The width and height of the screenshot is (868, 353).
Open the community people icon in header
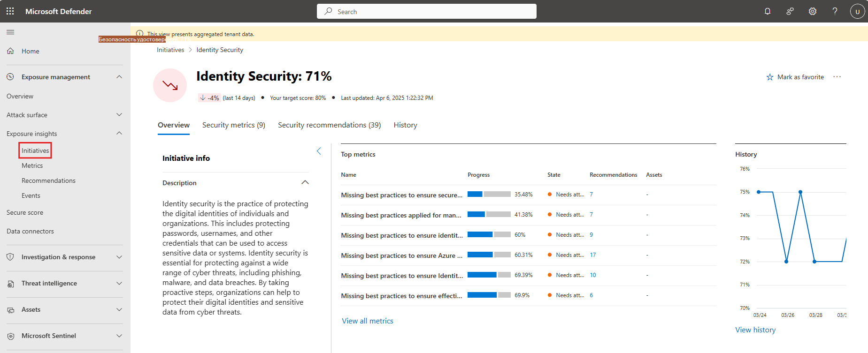pos(790,11)
